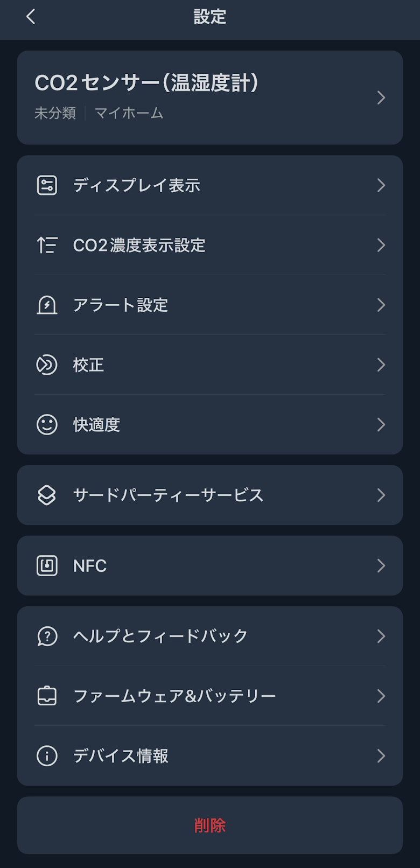Click the help question mark icon

pos(47,636)
